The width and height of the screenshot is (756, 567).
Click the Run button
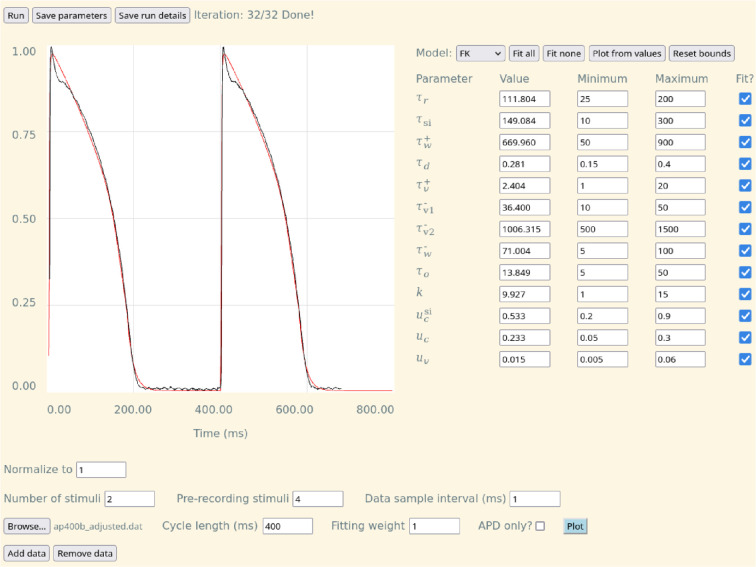(16, 16)
